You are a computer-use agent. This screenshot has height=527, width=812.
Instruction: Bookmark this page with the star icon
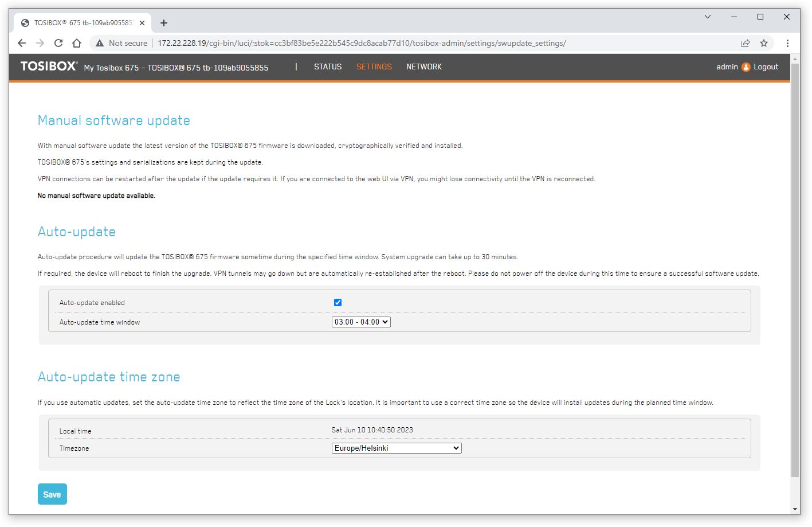[x=763, y=43]
